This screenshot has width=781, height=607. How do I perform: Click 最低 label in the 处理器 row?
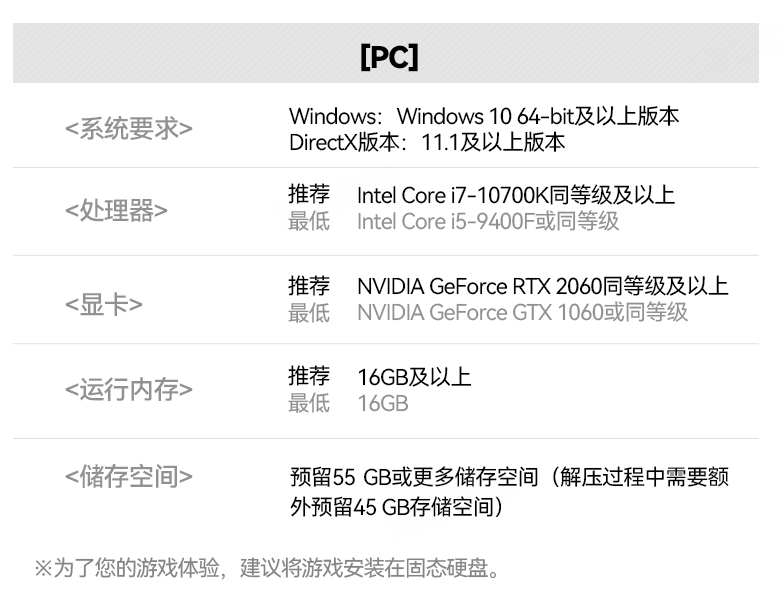coord(309,221)
